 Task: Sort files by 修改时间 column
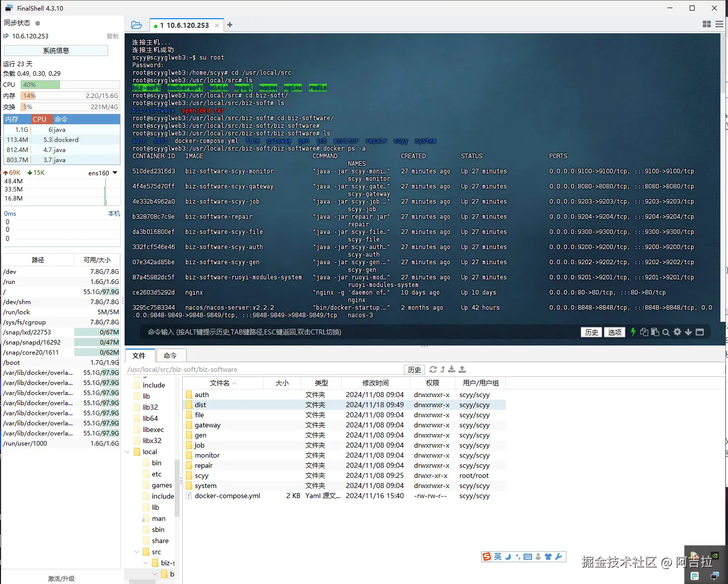[x=375, y=383]
